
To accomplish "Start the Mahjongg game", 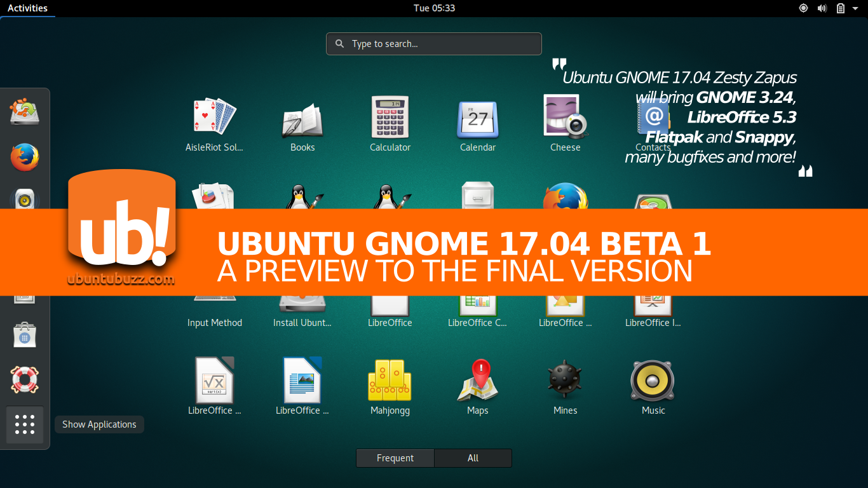I will click(x=390, y=380).
